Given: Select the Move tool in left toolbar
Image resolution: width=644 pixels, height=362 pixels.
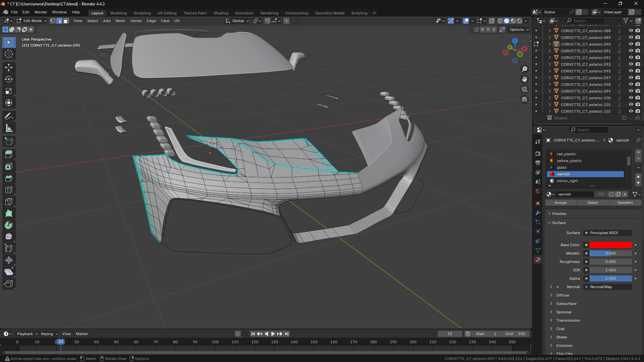Looking at the screenshot, I should coord(9,67).
